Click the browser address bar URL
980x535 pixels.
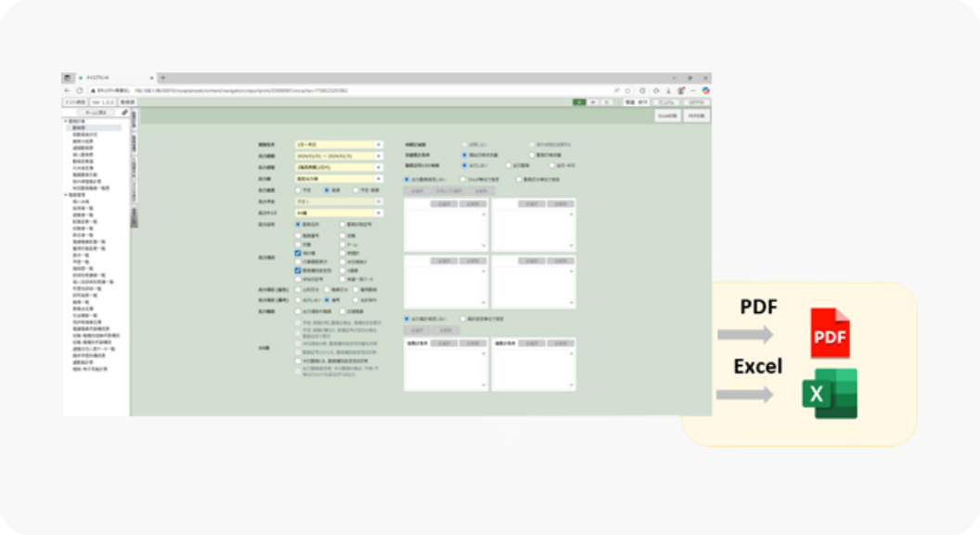pyautogui.click(x=241, y=91)
